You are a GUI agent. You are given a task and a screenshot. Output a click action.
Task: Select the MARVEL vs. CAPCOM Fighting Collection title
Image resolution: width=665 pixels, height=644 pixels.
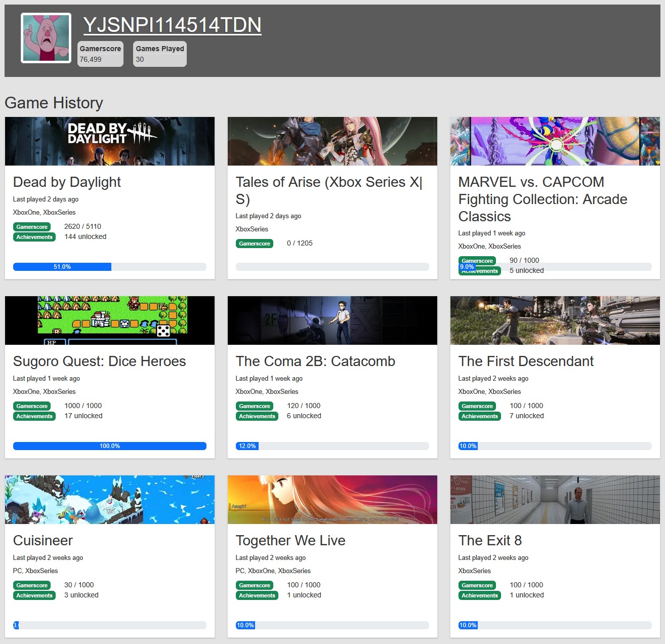543,199
